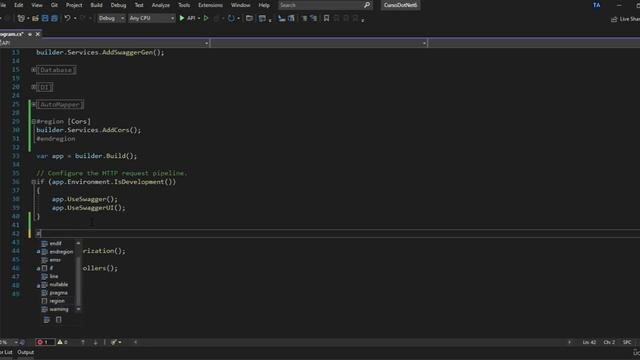Click the Open File folder icon

(36, 18)
